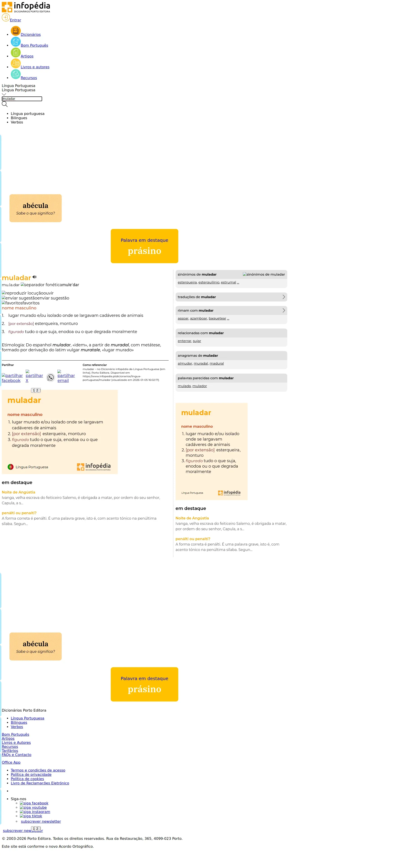Screen dimensions: 407x868
Task: Open the teal Recursos icon
Action: click(16, 74)
